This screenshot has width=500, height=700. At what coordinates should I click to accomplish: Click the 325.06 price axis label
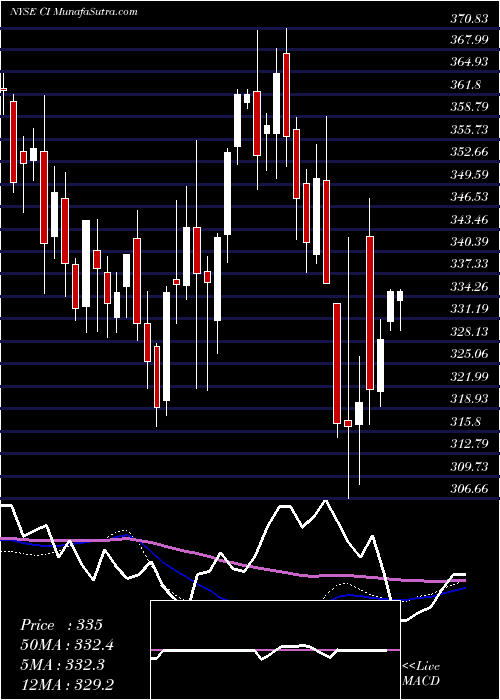point(469,354)
